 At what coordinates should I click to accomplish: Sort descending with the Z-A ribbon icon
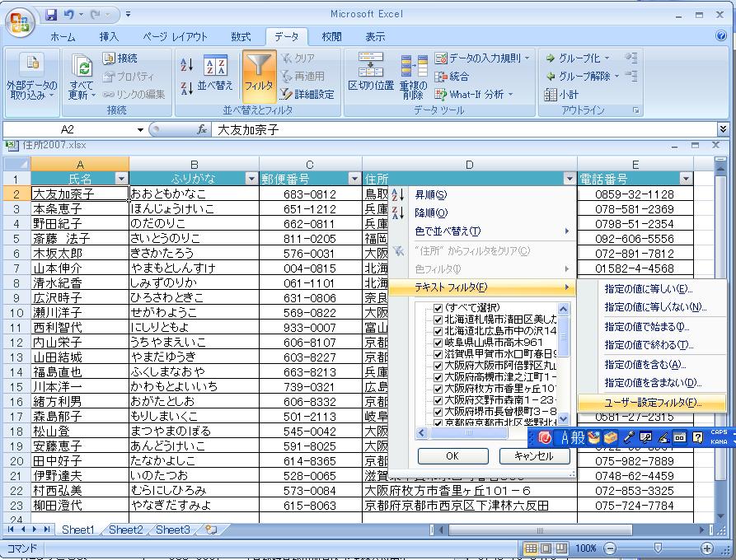(187, 87)
